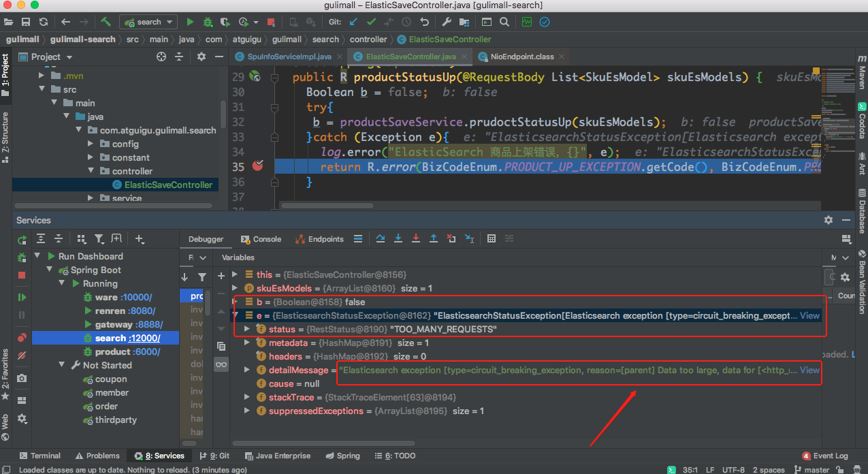The image size is (868, 474).
Task: Click the green Run button in toolbar
Action: click(190, 22)
